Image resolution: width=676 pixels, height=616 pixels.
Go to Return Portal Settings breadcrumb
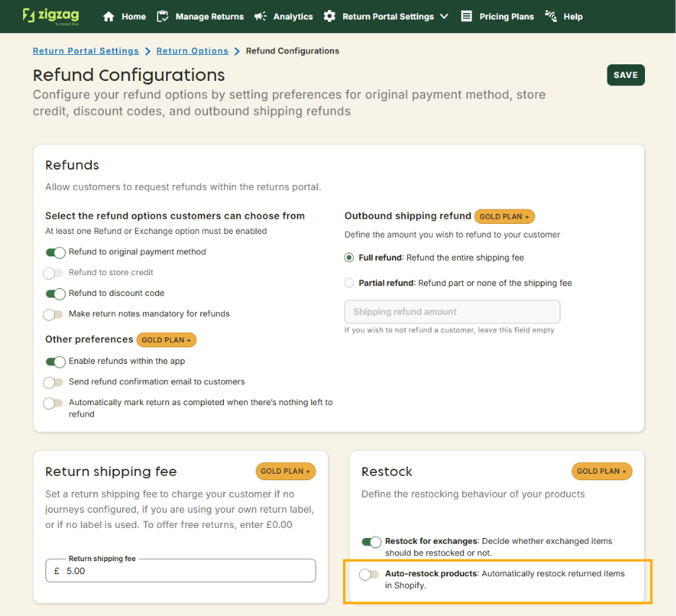pyautogui.click(x=86, y=51)
